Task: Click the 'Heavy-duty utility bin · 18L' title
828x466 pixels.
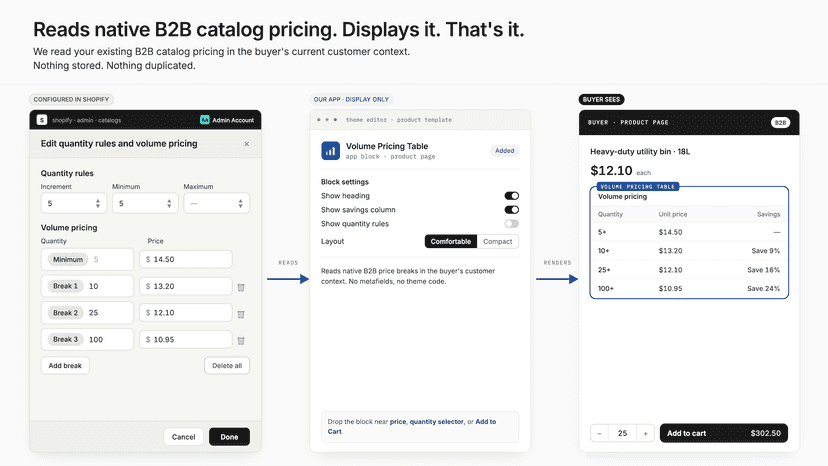Action: click(x=640, y=152)
